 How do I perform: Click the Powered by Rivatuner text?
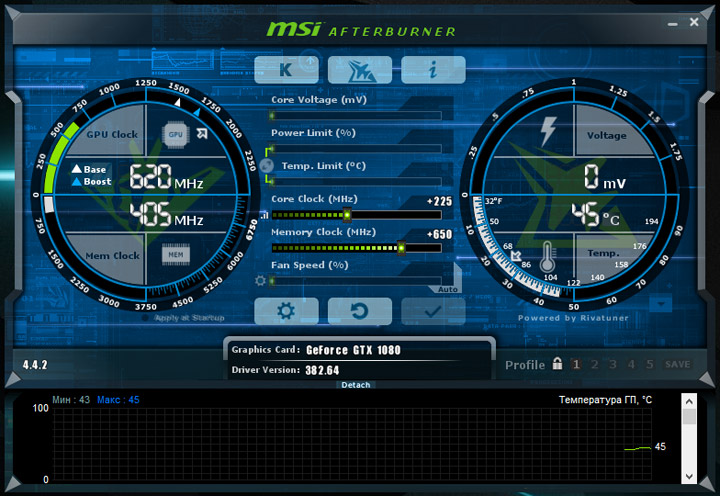point(573,318)
